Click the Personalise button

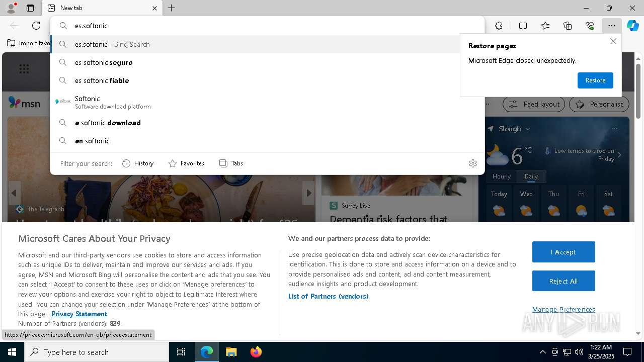click(x=599, y=104)
